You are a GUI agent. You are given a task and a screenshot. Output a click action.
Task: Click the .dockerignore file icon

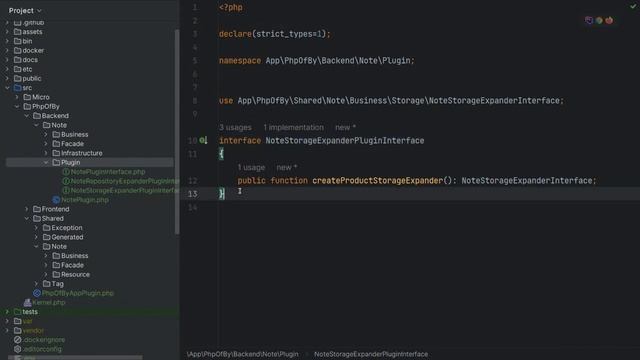click(18, 340)
